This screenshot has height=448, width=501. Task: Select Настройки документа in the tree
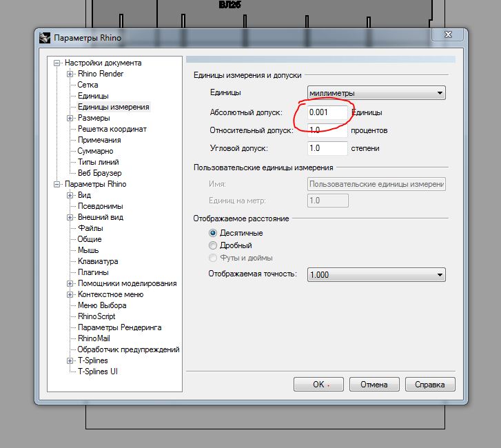coord(103,63)
